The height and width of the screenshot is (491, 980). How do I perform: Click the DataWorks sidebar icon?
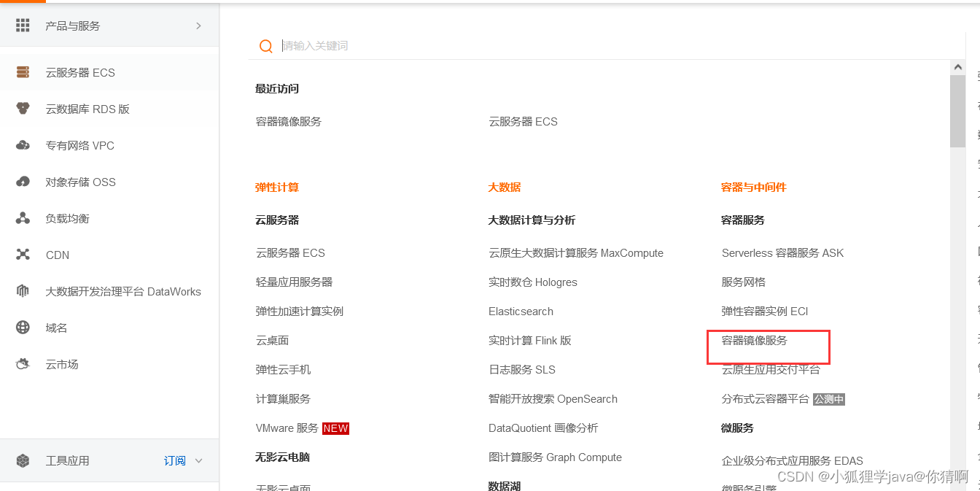tap(23, 291)
